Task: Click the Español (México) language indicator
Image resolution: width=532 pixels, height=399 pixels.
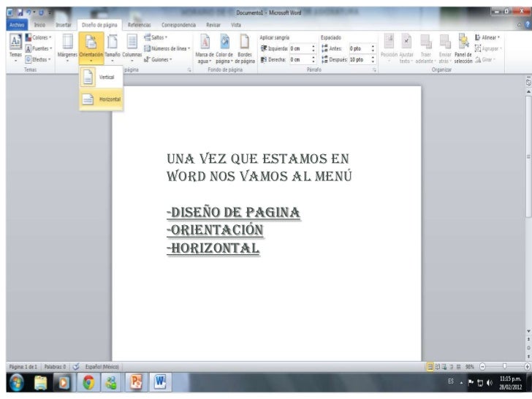Action: pyautogui.click(x=102, y=367)
